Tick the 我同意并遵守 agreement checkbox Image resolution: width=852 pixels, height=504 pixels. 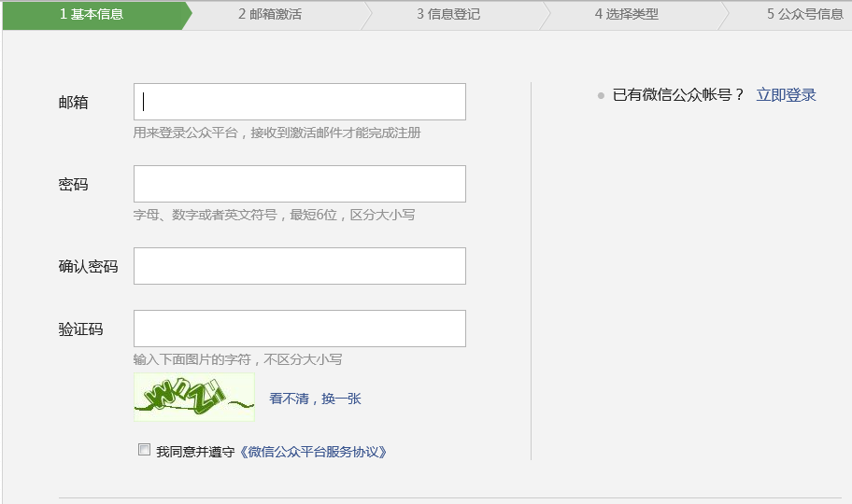[144, 450]
